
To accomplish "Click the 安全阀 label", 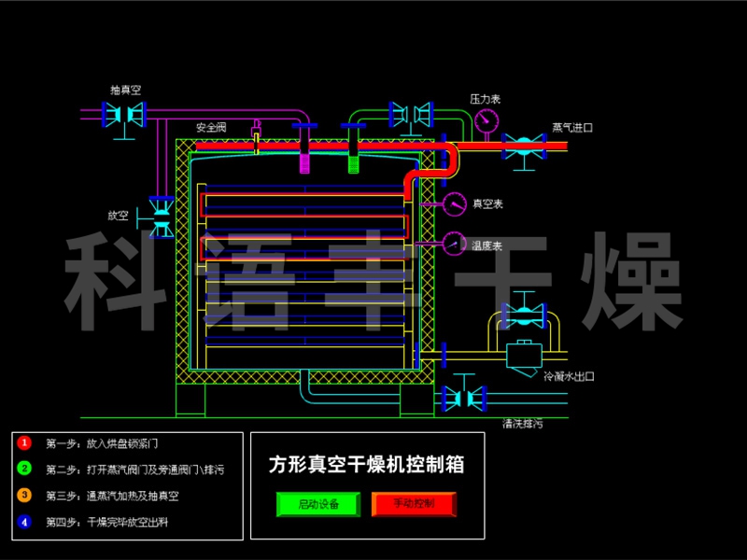I will pos(211,127).
